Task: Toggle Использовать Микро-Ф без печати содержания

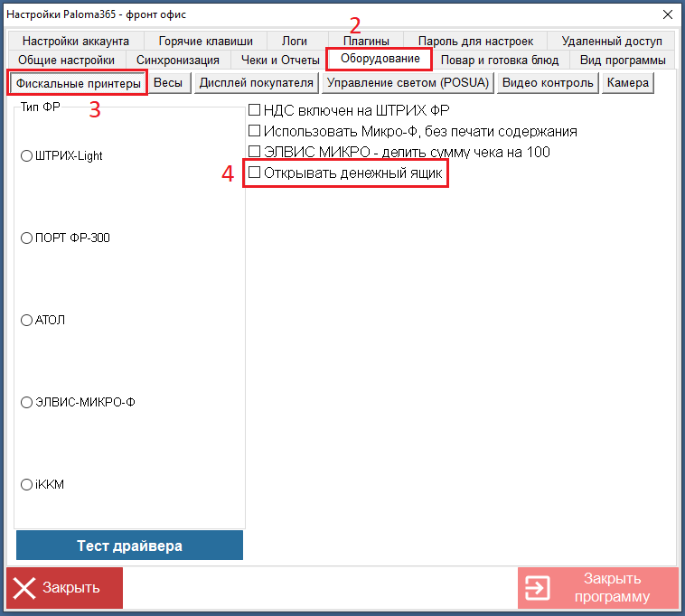Action: click(255, 131)
